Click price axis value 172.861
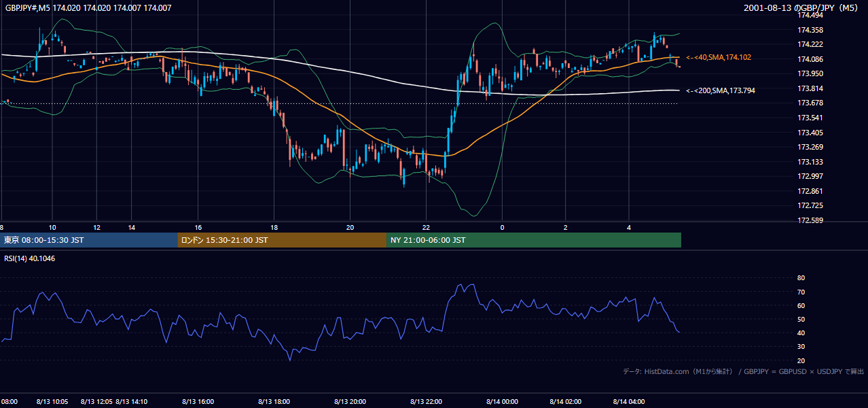Image resolution: width=868 pixels, height=408 pixels. tap(810, 191)
